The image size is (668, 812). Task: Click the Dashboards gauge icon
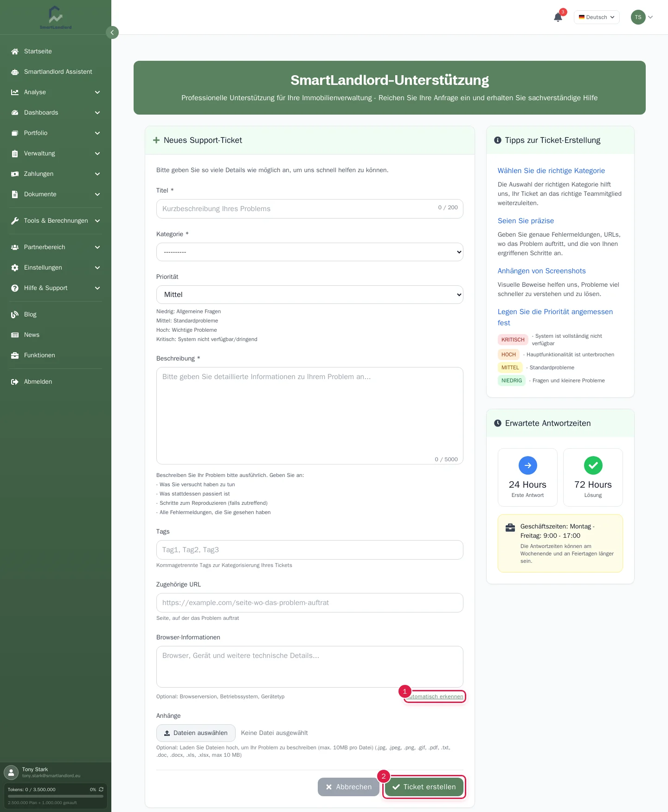15,113
